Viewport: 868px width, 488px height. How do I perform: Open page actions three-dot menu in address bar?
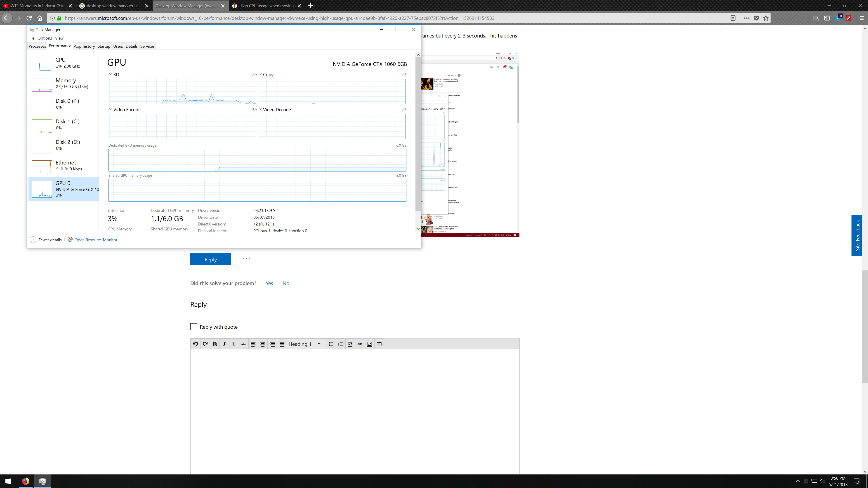747,18
